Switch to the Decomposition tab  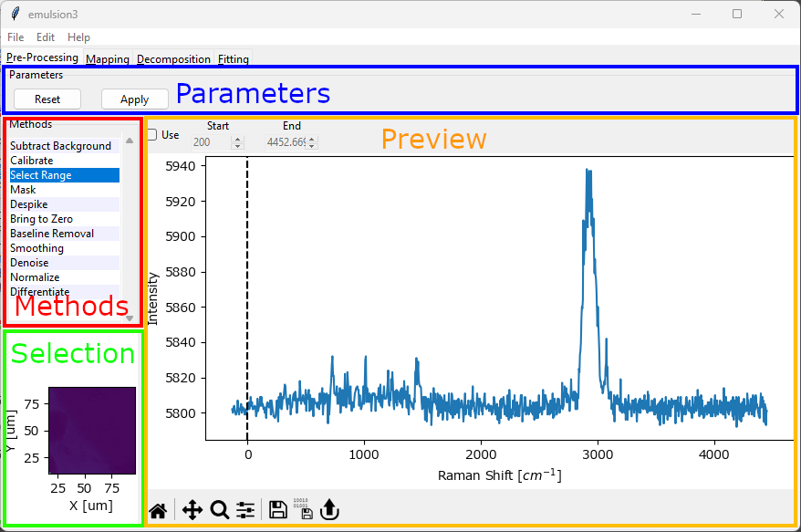tap(173, 59)
